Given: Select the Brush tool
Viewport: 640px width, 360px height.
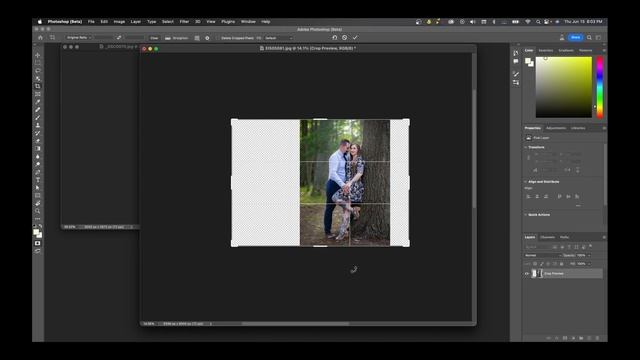Looking at the screenshot, I should coord(38,118).
